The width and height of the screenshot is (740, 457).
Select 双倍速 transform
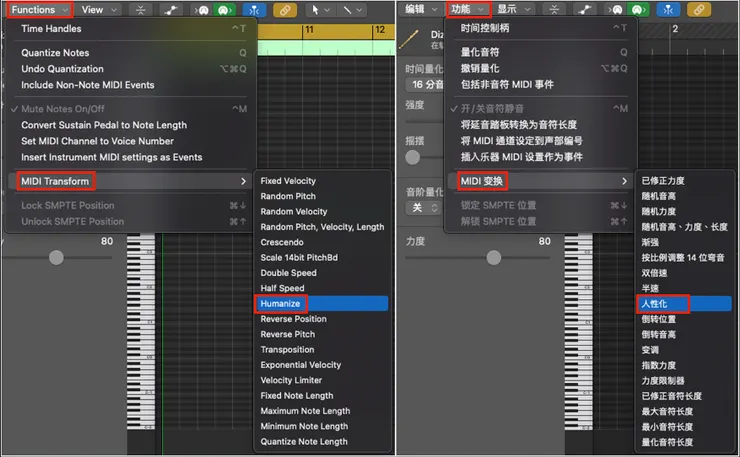click(684, 273)
